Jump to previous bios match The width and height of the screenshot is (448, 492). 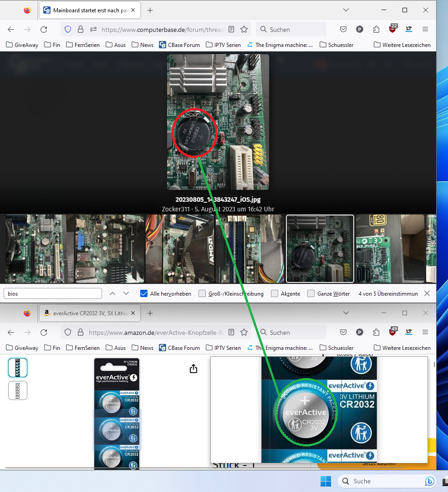[x=112, y=294]
